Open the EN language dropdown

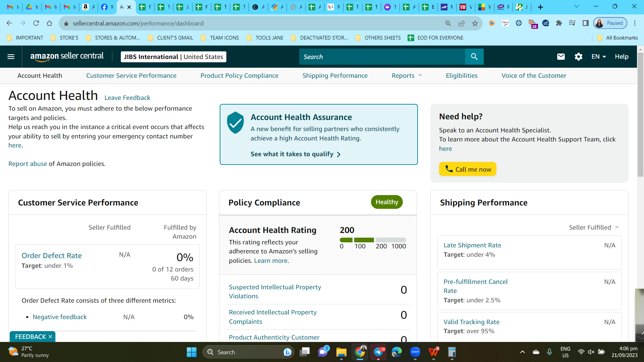coord(599,57)
